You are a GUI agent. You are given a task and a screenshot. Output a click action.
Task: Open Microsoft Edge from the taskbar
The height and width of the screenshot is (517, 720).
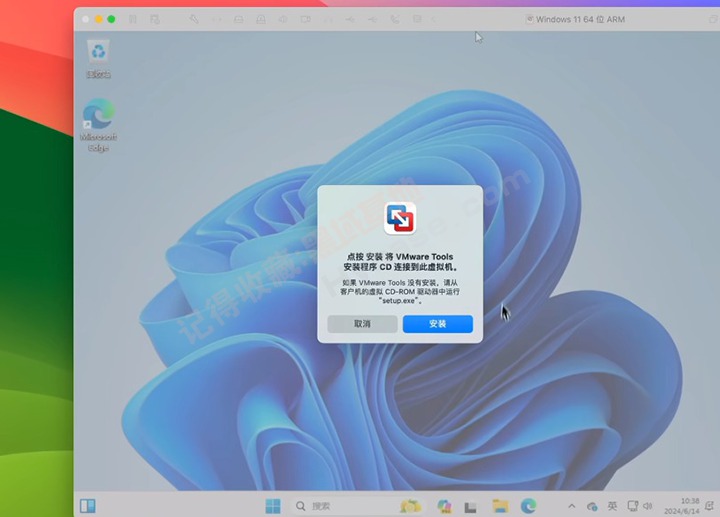pyautogui.click(x=529, y=506)
